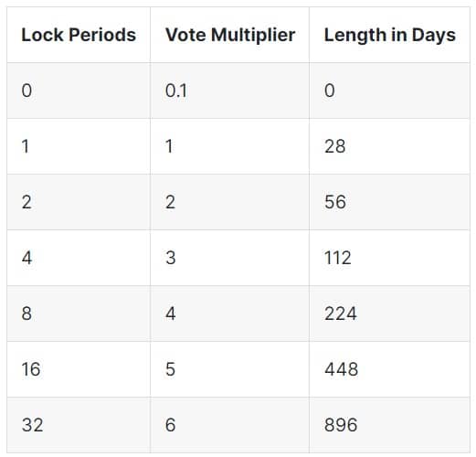Image resolution: width=476 pixels, height=457 pixels.
Task: Click the vote multiplier 6 cell
Action: [230, 425]
